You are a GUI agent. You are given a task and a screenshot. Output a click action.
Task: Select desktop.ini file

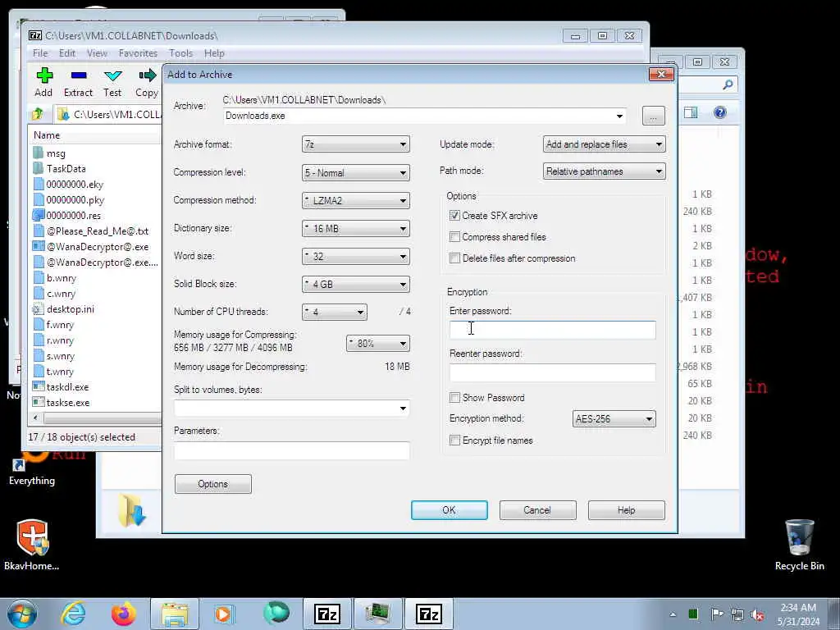tap(71, 309)
